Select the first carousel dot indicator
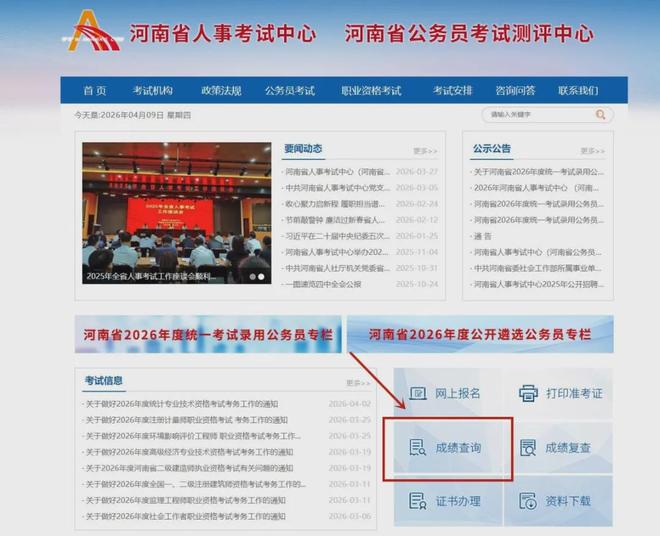The width and height of the screenshot is (660, 536). pos(253,277)
